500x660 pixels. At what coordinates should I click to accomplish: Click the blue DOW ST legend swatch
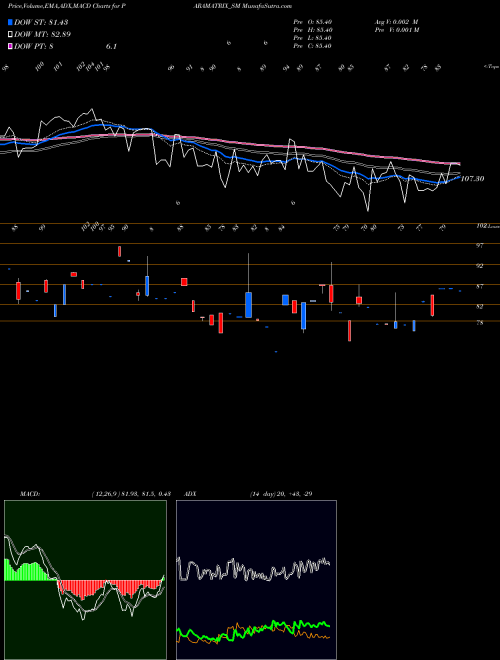tap(10, 22)
